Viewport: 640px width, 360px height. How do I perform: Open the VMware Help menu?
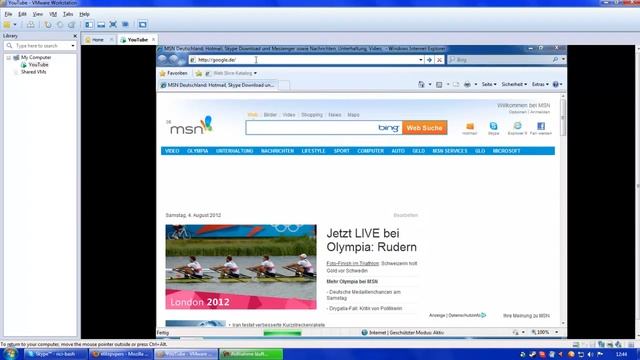(x=84, y=14)
